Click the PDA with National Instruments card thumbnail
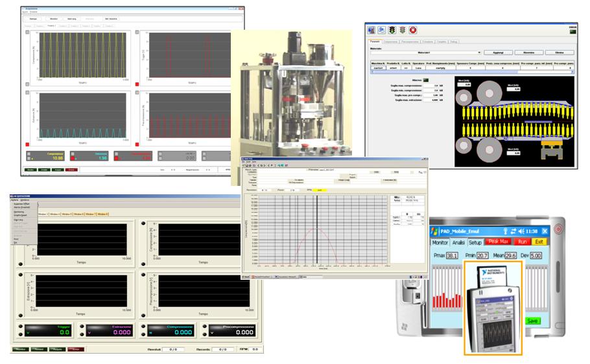This screenshot has height=364, width=590. (x=493, y=308)
